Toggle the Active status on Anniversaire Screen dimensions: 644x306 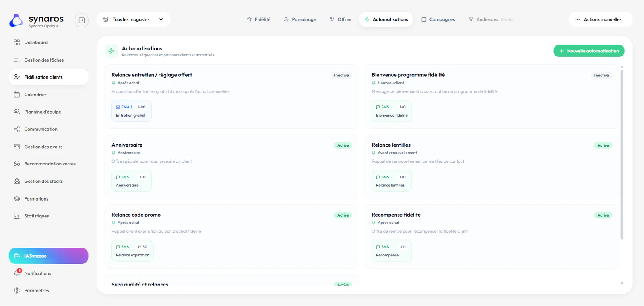click(343, 145)
